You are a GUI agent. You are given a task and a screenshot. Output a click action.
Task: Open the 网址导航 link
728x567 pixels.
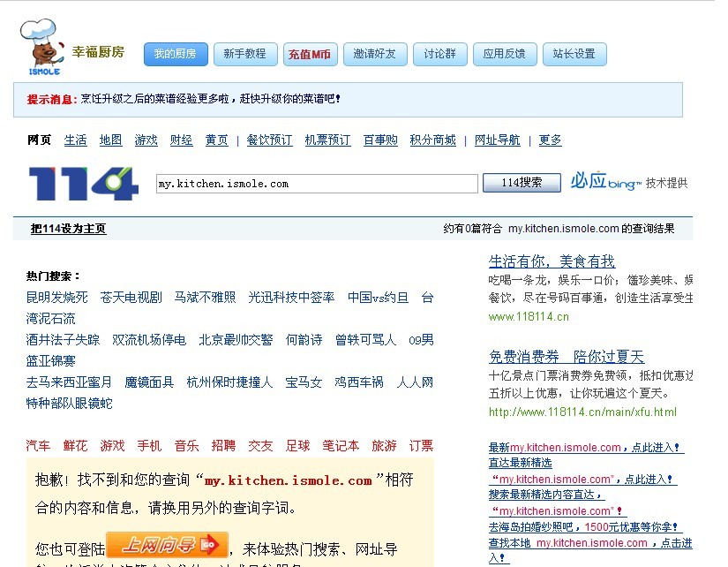pos(498,140)
